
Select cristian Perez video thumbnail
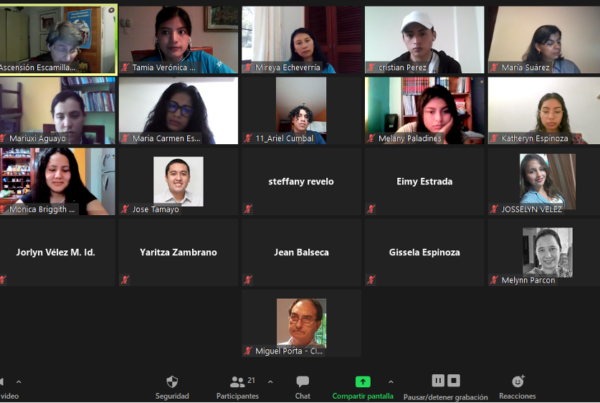(424, 39)
